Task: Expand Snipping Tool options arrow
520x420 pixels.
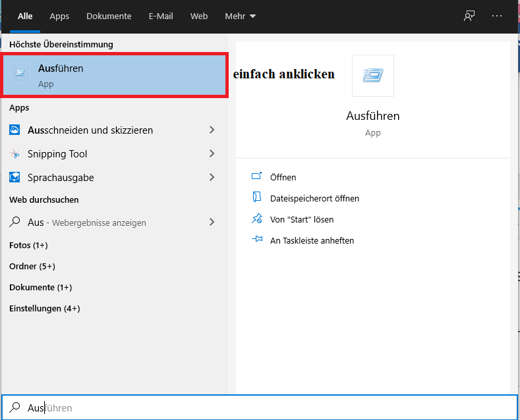Action: [x=212, y=154]
